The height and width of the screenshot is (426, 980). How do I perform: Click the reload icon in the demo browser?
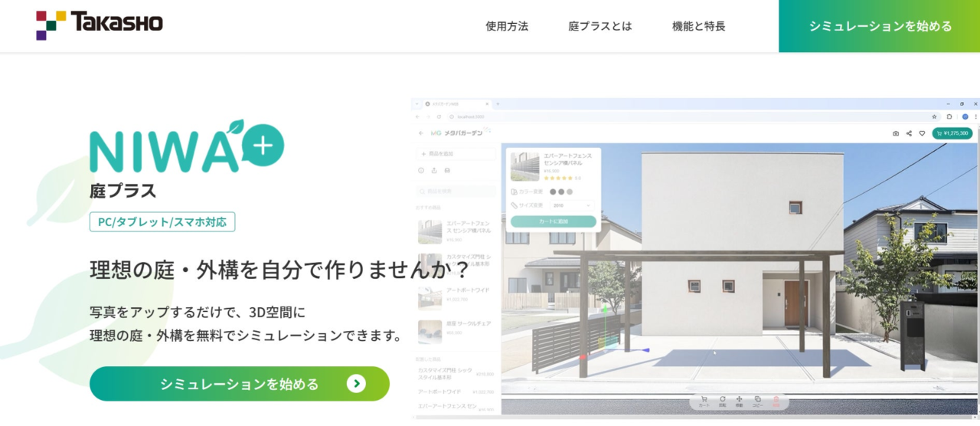coord(438,116)
